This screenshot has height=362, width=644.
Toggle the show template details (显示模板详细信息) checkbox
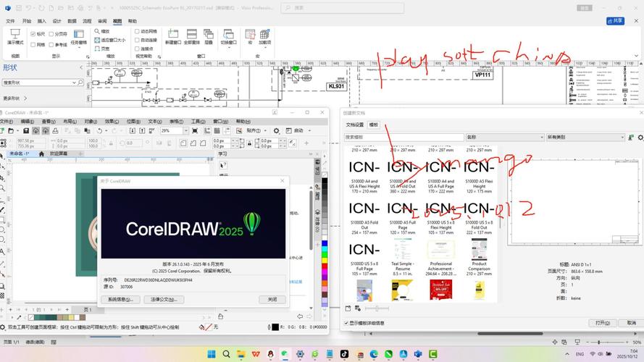click(x=346, y=323)
